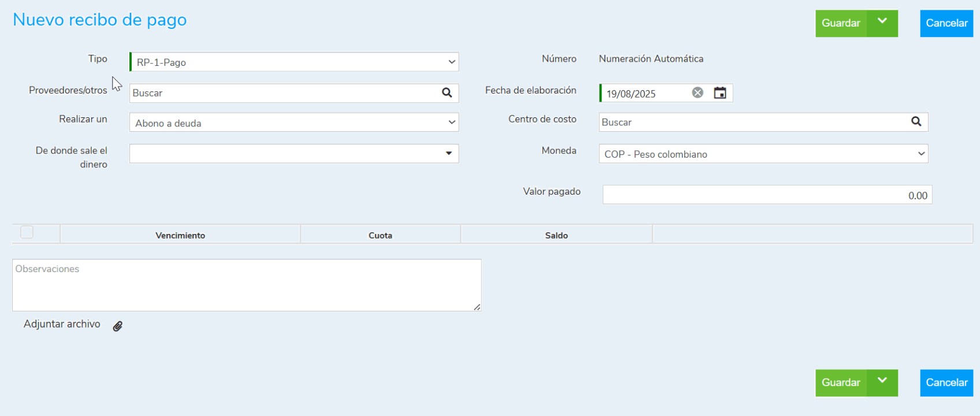Open the Tipo RP-1-Pago dropdown
This screenshot has height=416, width=980.
(x=294, y=62)
